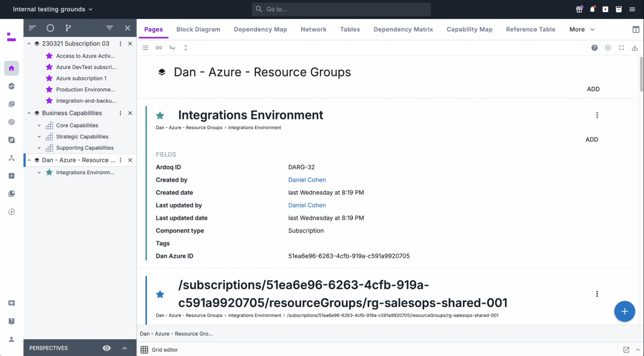Open the Daniel Cohen link under Created by

[x=307, y=180]
